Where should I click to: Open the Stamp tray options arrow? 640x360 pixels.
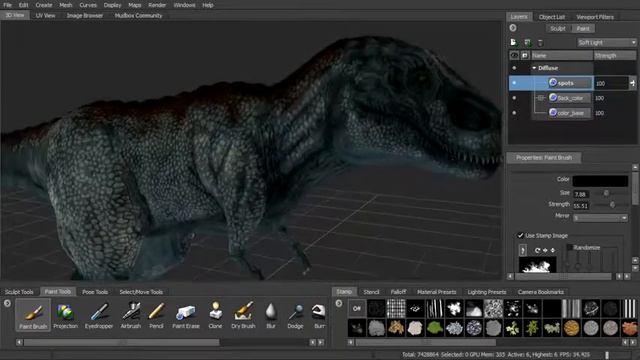pyautogui.click(x=339, y=303)
